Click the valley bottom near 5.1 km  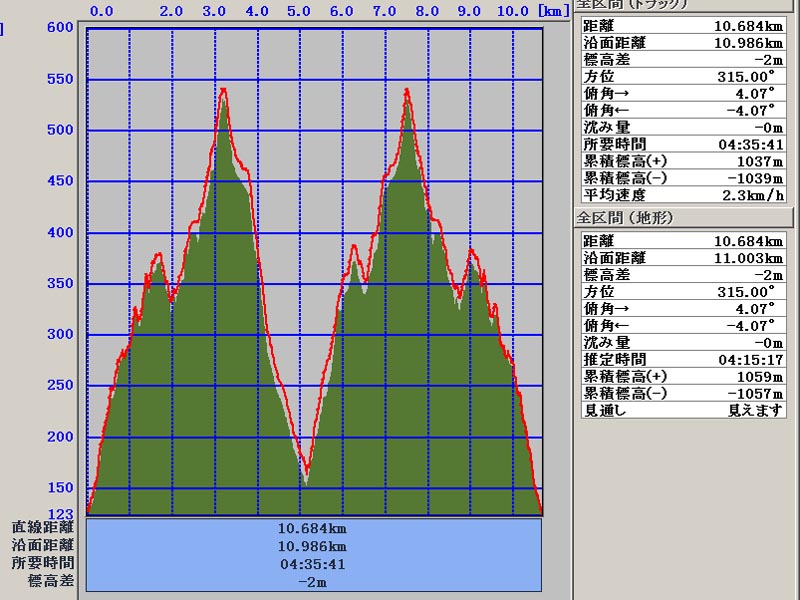click(306, 479)
